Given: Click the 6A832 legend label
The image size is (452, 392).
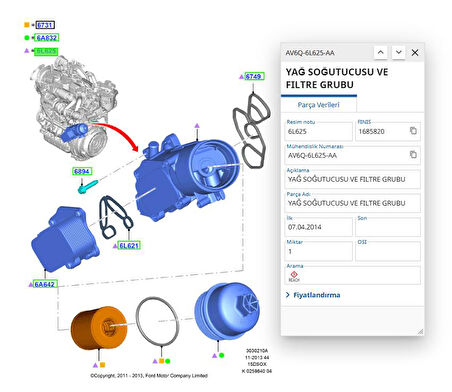Looking at the screenshot, I should pyautogui.click(x=47, y=38).
